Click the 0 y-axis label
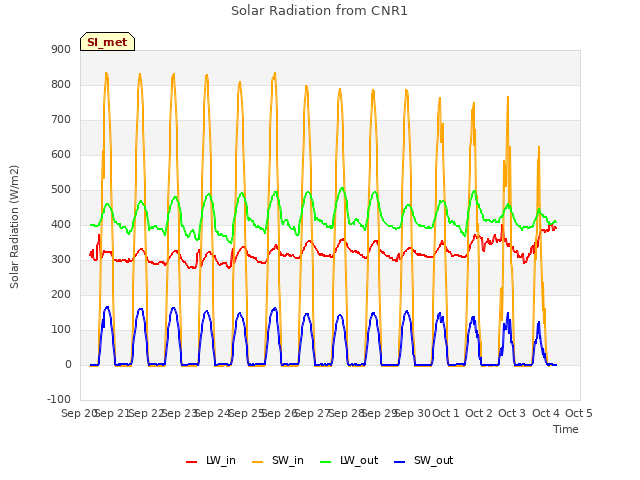The image size is (640, 480). point(68,365)
